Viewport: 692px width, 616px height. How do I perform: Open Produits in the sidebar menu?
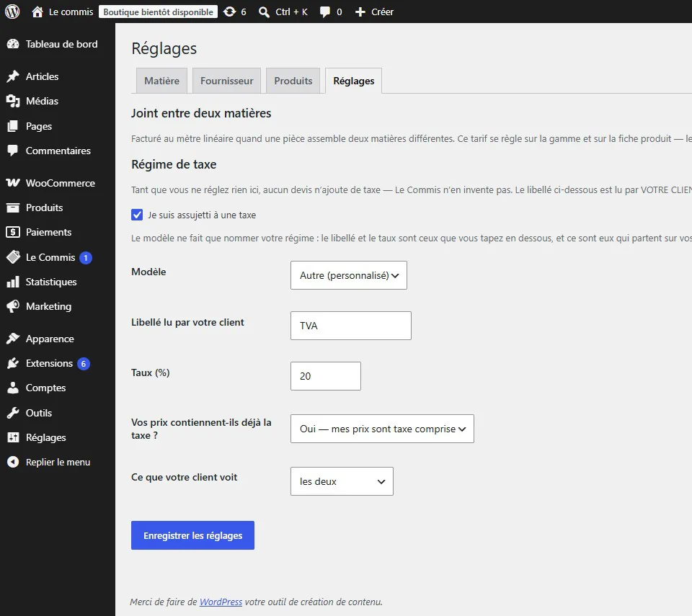(x=44, y=207)
